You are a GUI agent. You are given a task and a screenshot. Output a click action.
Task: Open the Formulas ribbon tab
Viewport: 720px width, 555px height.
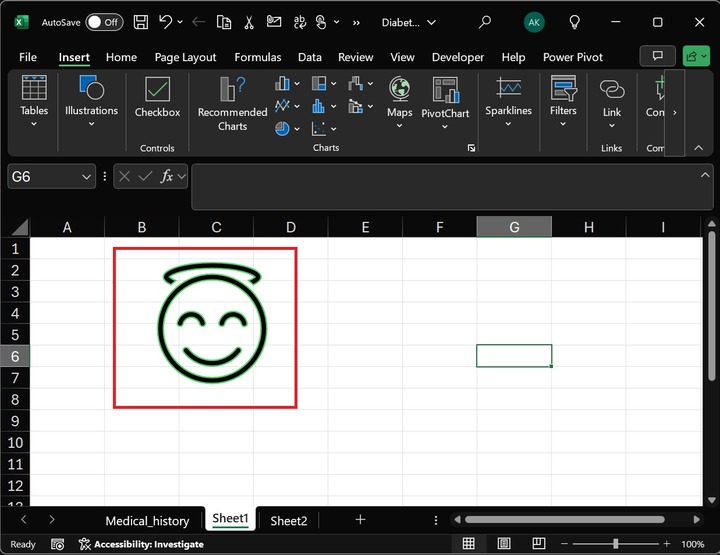click(x=257, y=57)
